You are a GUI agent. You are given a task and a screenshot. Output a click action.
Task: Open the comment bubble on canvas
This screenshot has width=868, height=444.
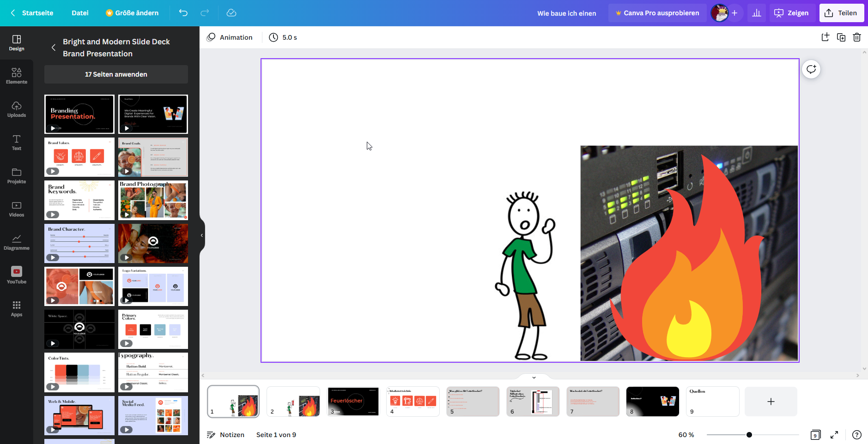[x=811, y=69]
